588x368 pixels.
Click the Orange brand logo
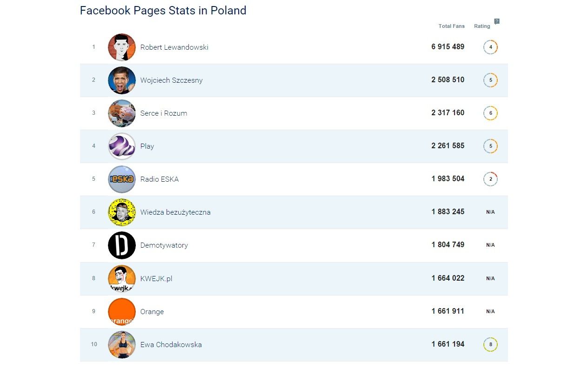122,311
